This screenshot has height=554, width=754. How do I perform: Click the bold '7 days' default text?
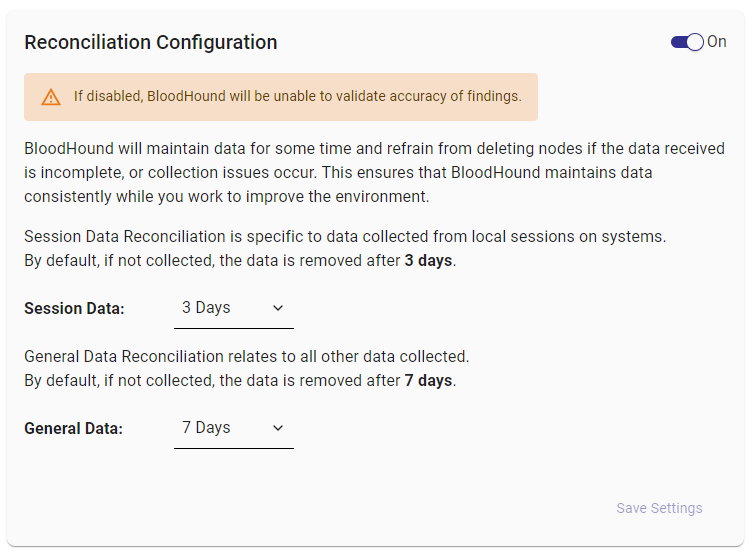click(428, 381)
